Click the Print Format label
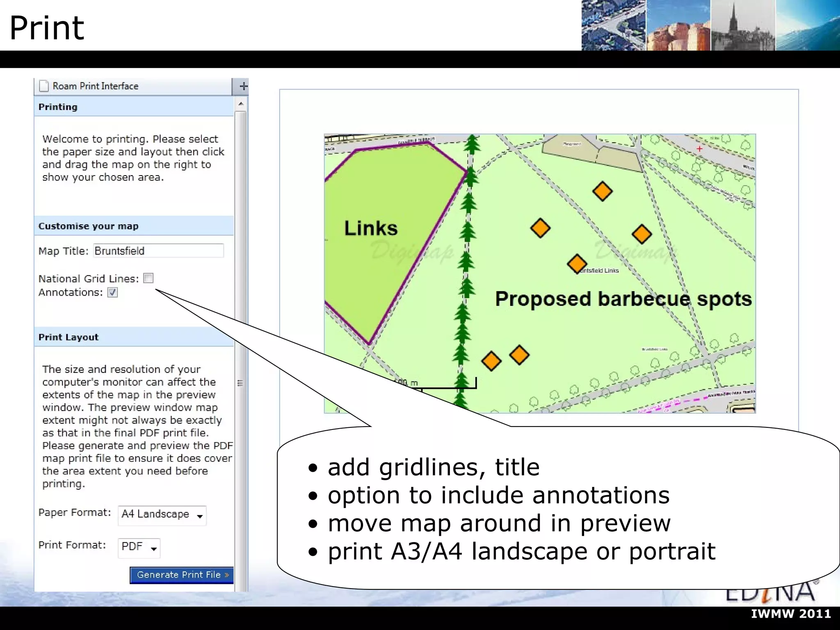Screen dimensions: 840x630 tap(72, 545)
